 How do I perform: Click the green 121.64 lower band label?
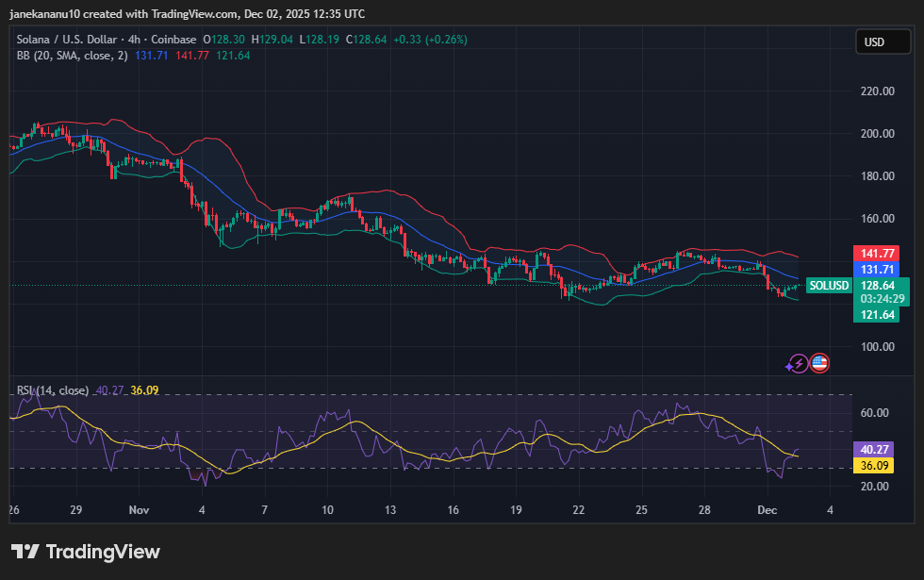click(x=878, y=314)
